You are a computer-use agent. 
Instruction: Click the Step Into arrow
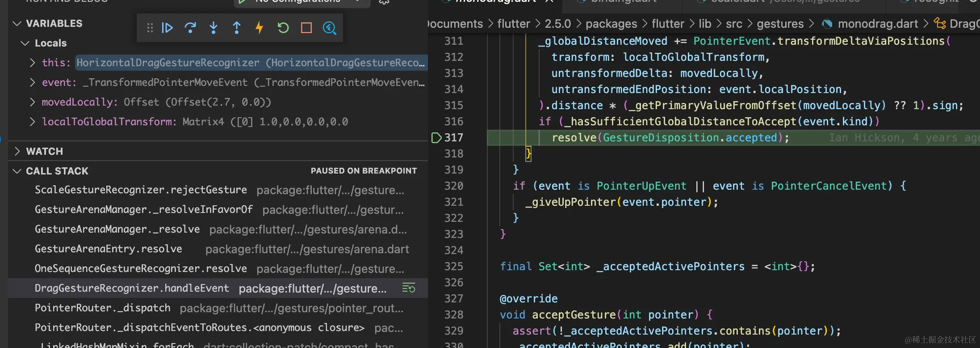pos(214,28)
